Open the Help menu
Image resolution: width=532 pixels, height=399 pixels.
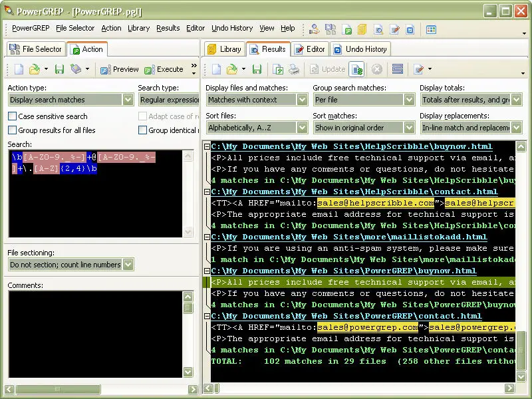point(287,28)
